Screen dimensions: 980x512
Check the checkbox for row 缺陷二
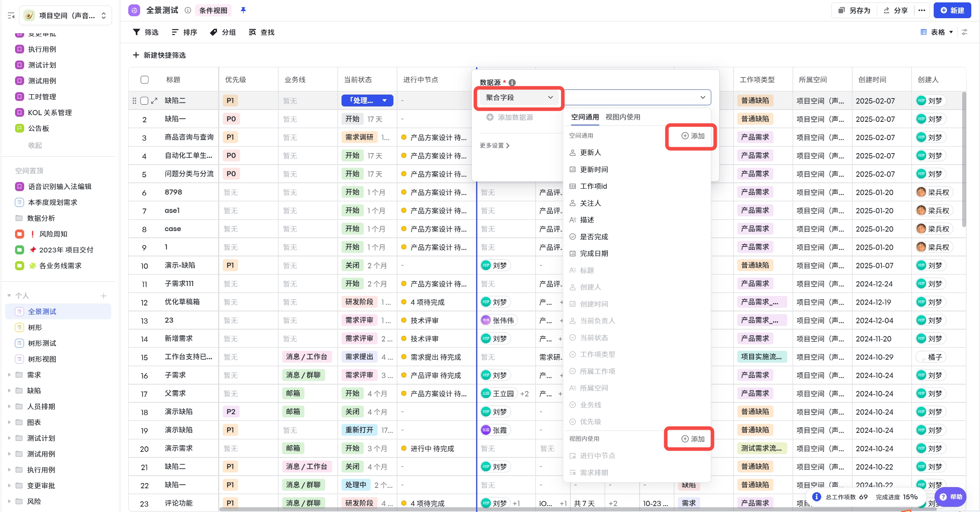[x=144, y=101]
